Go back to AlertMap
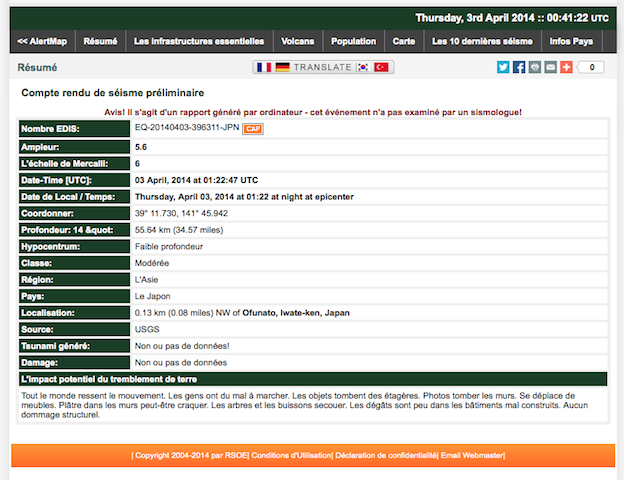Viewport: 624px width, 480px height. coord(42,41)
